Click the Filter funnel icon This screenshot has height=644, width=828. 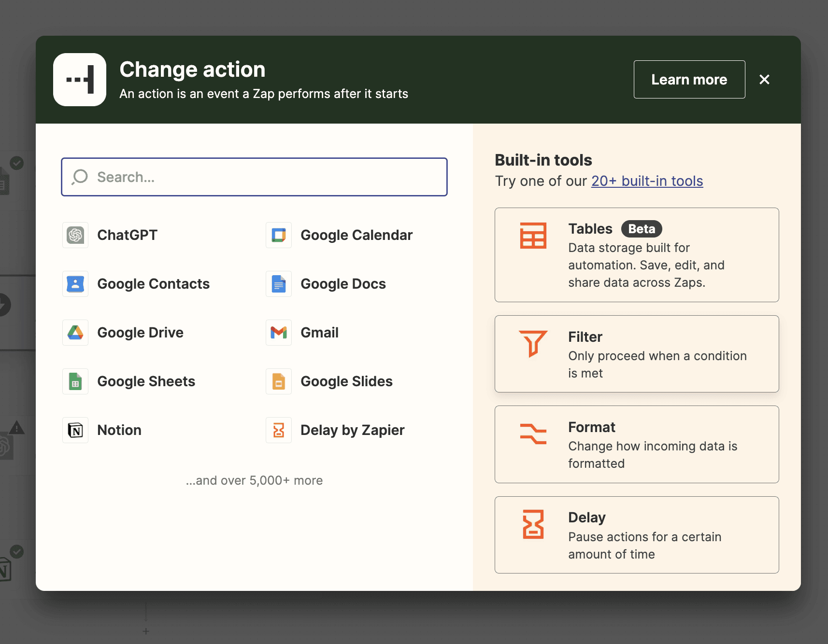[533, 344]
